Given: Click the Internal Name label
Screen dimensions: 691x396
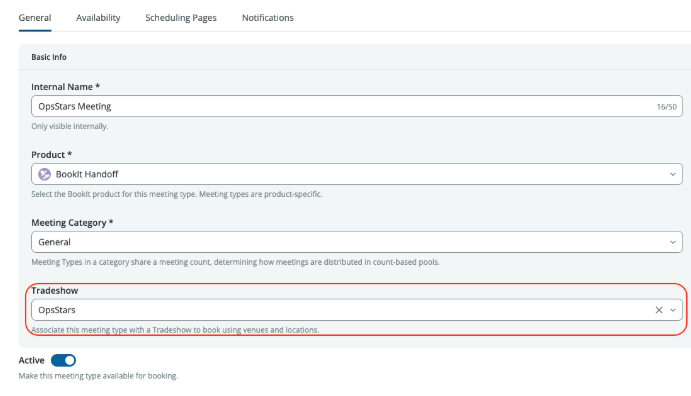Looking at the screenshot, I should (66, 87).
